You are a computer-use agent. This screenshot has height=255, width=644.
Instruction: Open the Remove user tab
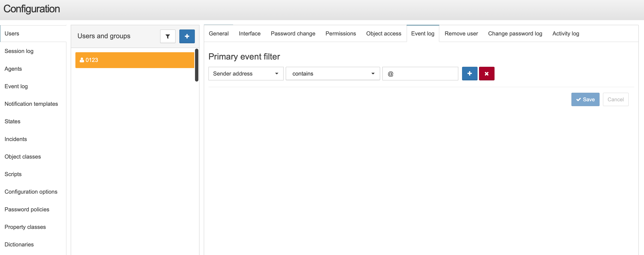coord(461,34)
